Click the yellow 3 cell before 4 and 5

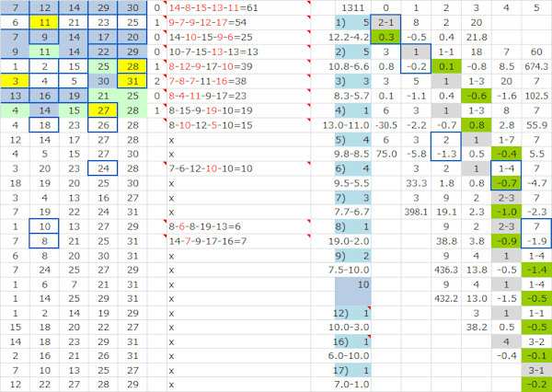pos(15,81)
